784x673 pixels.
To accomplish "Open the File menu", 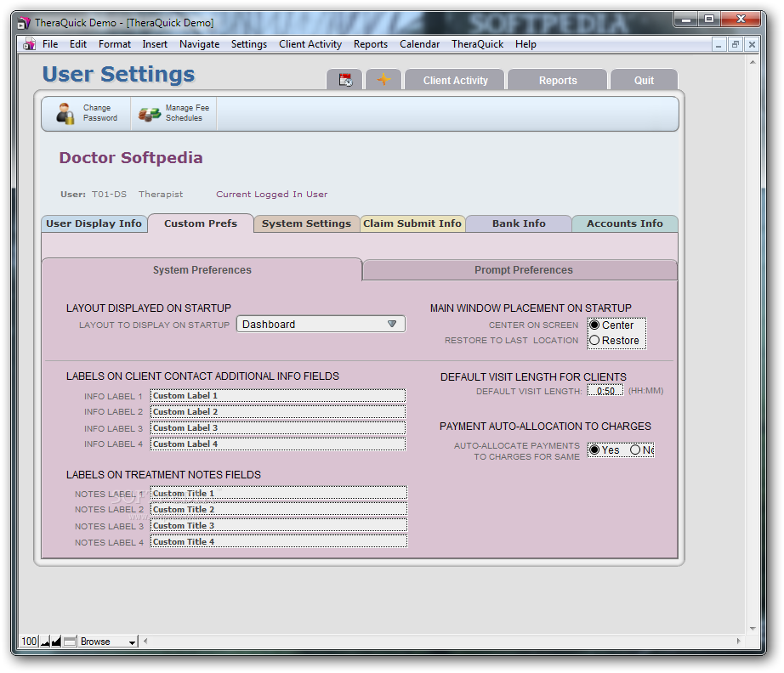I will click(50, 44).
